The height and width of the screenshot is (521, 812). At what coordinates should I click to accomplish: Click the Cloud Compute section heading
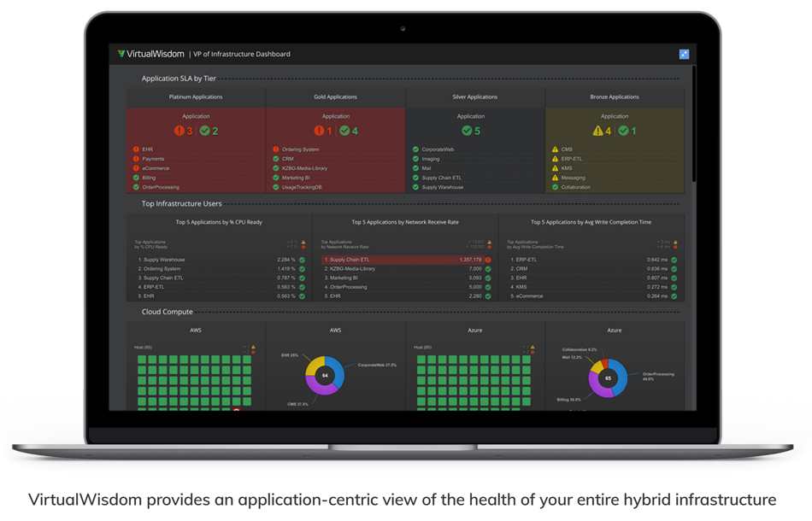(167, 312)
